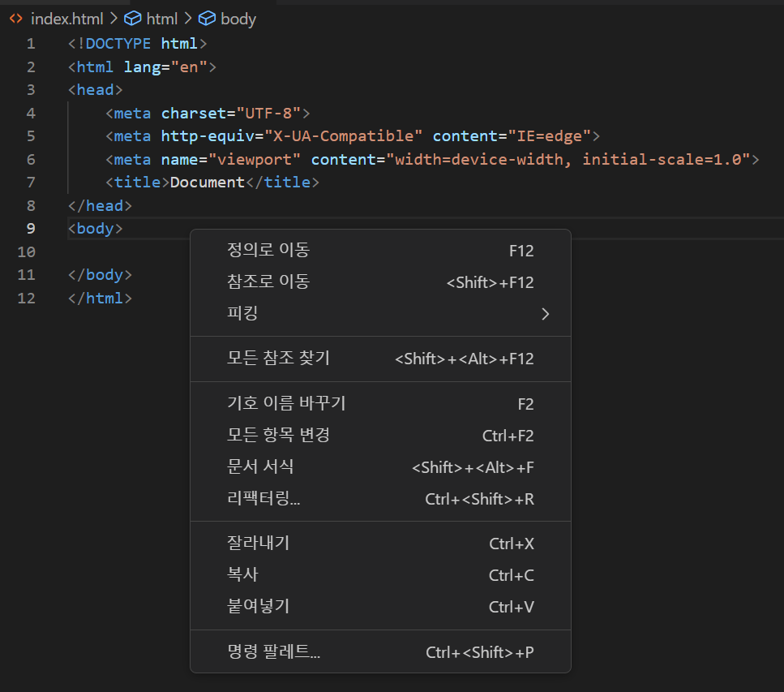784x692 pixels.
Task: Click the 'lang' attribute on line 2
Action: tap(143, 67)
